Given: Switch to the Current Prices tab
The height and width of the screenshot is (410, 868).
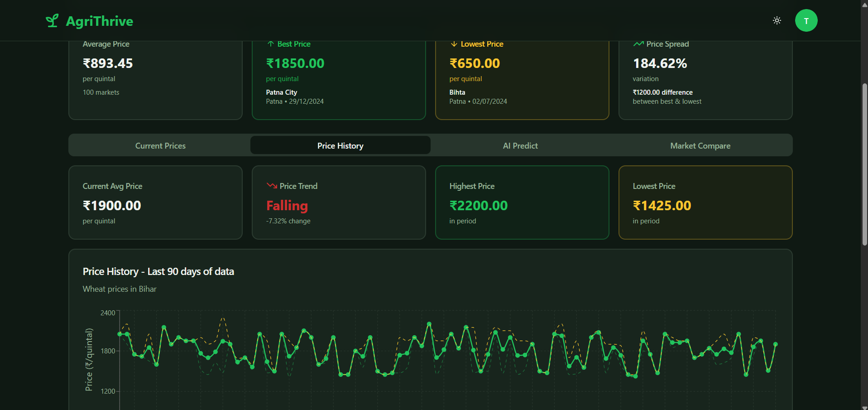Looking at the screenshot, I should point(160,145).
